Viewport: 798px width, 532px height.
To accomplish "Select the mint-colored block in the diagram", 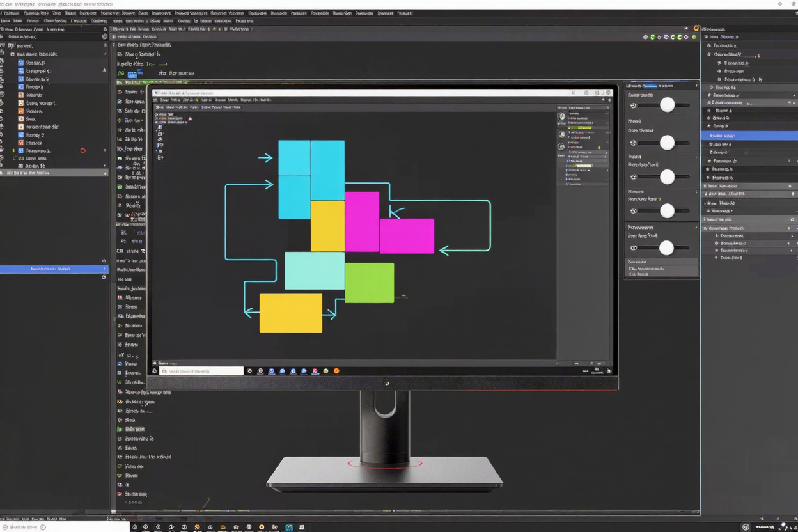I will point(315,270).
